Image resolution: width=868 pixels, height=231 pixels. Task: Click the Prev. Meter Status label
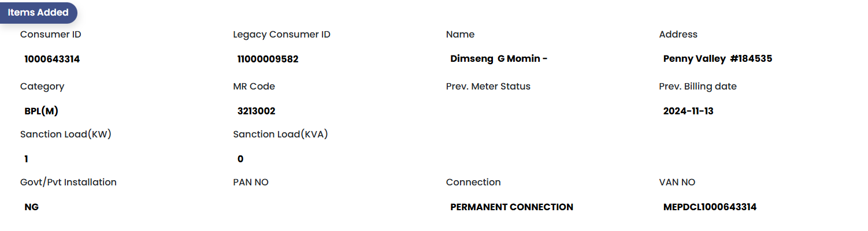(488, 87)
